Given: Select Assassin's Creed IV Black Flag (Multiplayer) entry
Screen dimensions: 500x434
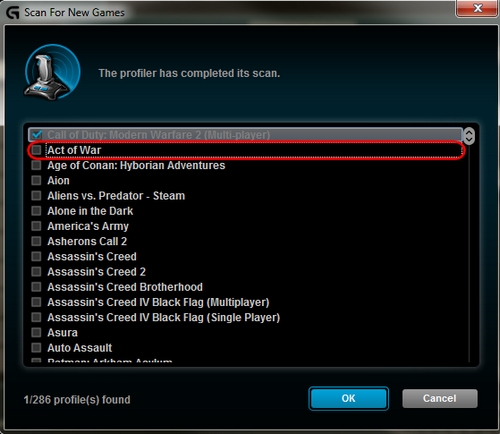Looking at the screenshot, I should point(158,302).
